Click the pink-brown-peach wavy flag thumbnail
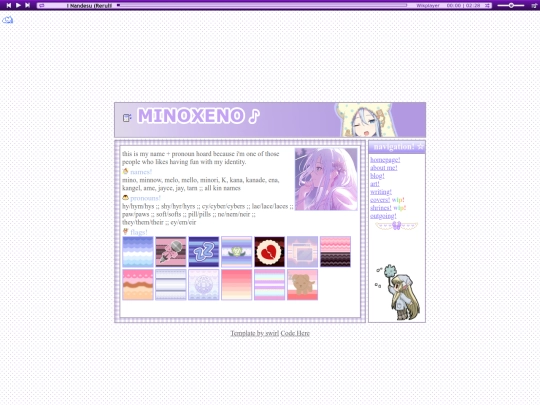 click(138, 284)
